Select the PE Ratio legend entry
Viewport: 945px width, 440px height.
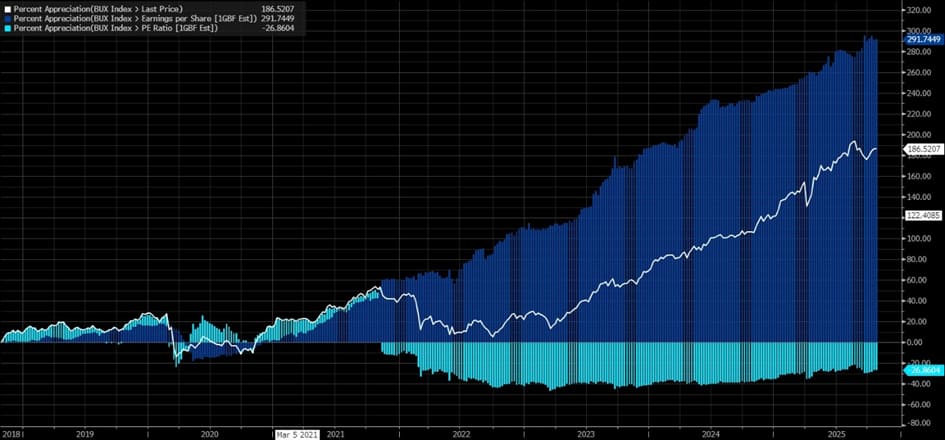point(112,26)
